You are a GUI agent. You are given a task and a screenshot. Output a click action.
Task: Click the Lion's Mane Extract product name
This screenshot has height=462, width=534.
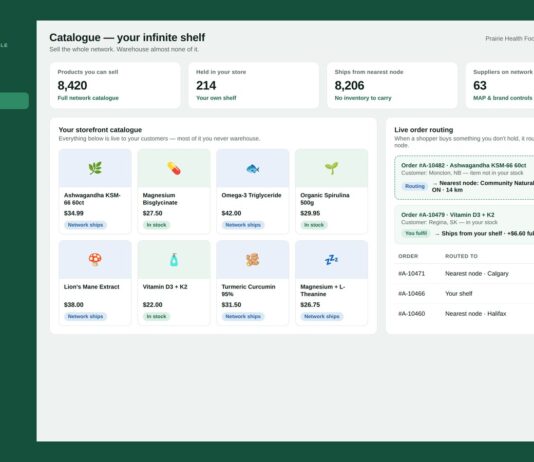click(x=92, y=287)
